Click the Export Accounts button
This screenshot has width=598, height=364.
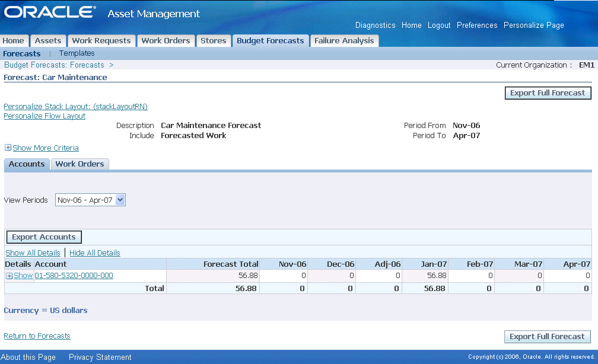tap(44, 237)
